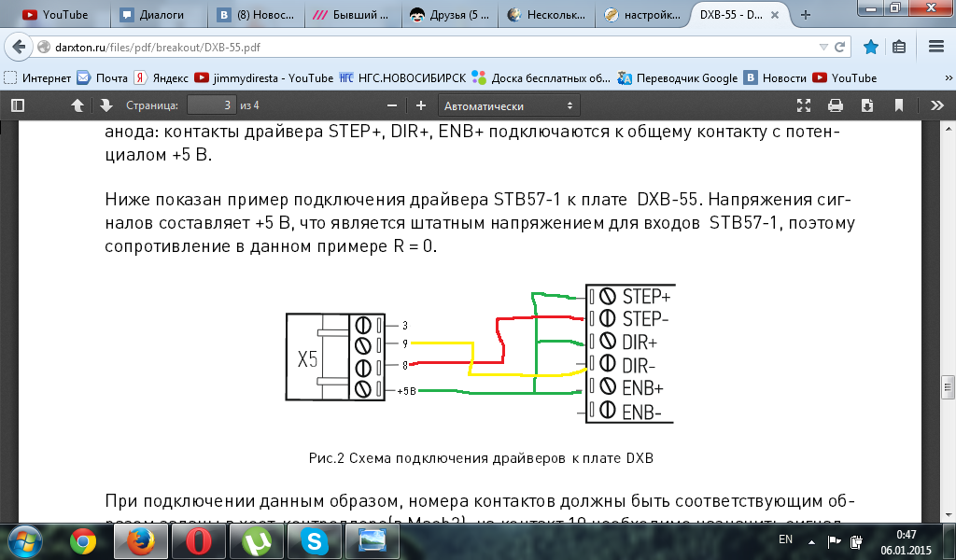The height and width of the screenshot is (560, 956).
Task: Open the Firefox hamburger menu
Action: 935,47
